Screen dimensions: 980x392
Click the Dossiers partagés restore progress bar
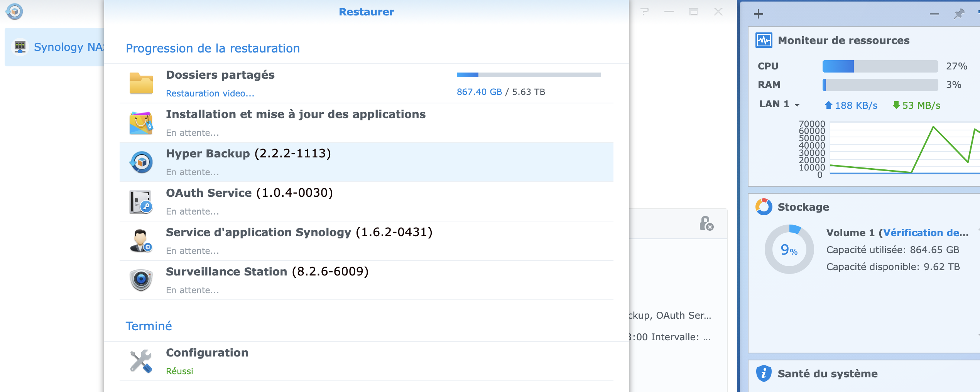529,75
